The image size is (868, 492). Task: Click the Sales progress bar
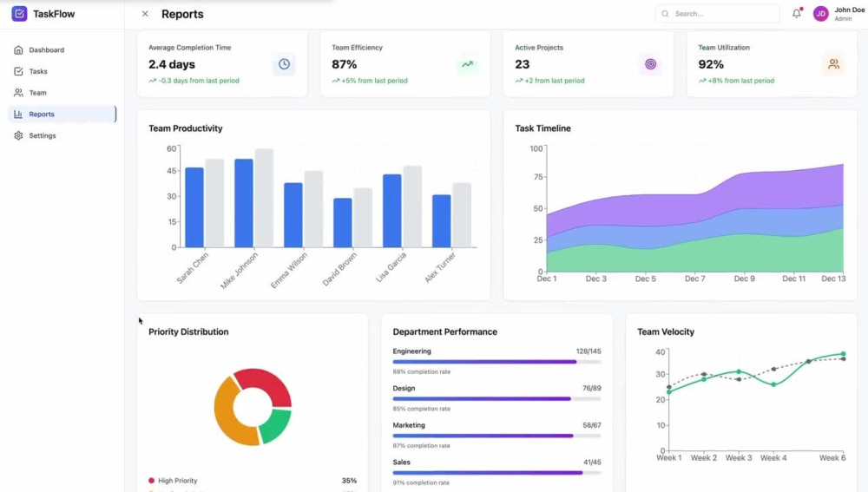point(496,473)
